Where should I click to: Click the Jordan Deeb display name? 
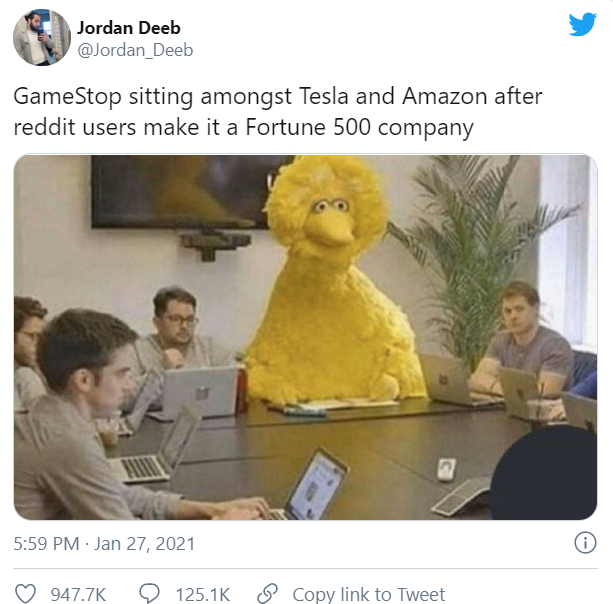(129, 28)
